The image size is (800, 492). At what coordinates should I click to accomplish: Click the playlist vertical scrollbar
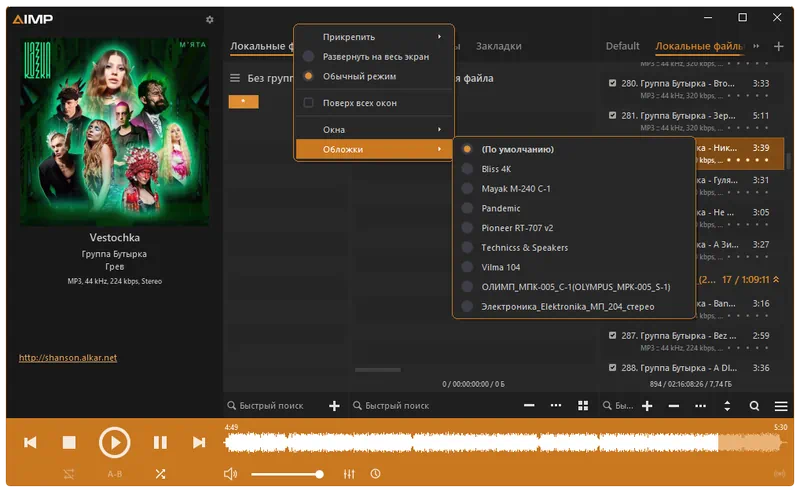pyautogui.click(x=789, y=161)
